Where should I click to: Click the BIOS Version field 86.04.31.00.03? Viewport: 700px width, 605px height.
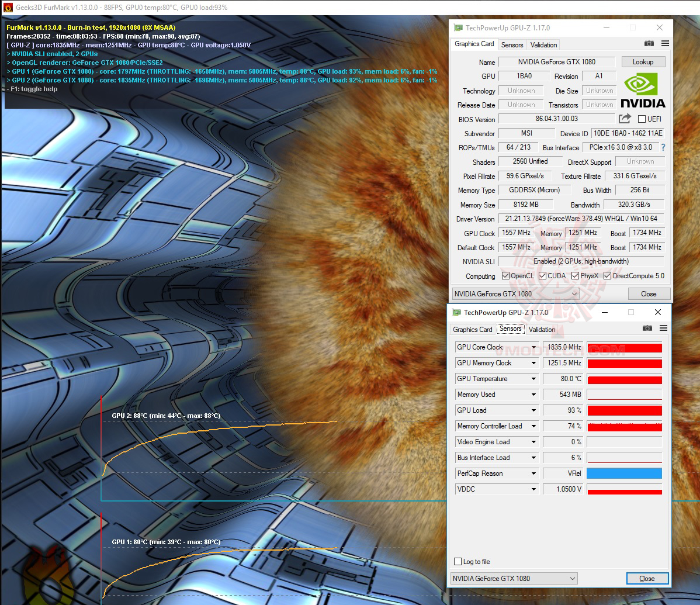coord(557,119)
